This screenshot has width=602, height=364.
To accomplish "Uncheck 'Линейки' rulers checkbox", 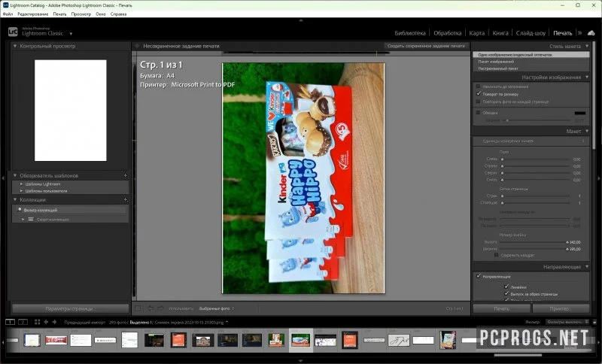I will click(506, 287).
